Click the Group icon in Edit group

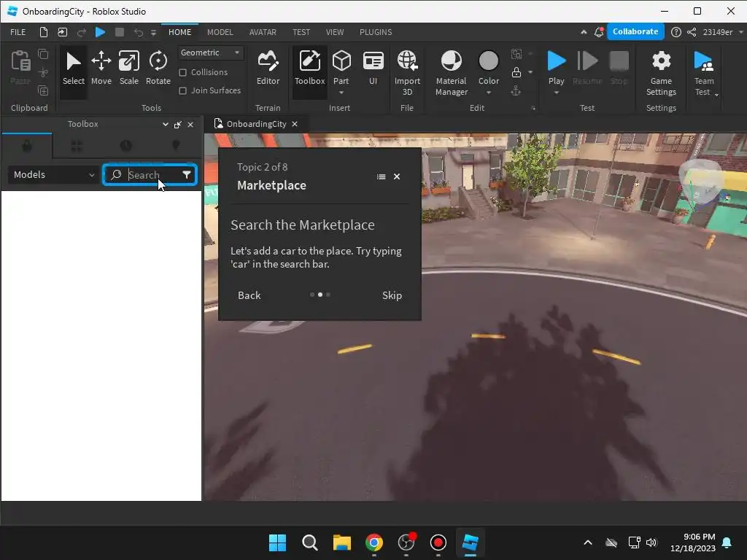click(516, 54)
